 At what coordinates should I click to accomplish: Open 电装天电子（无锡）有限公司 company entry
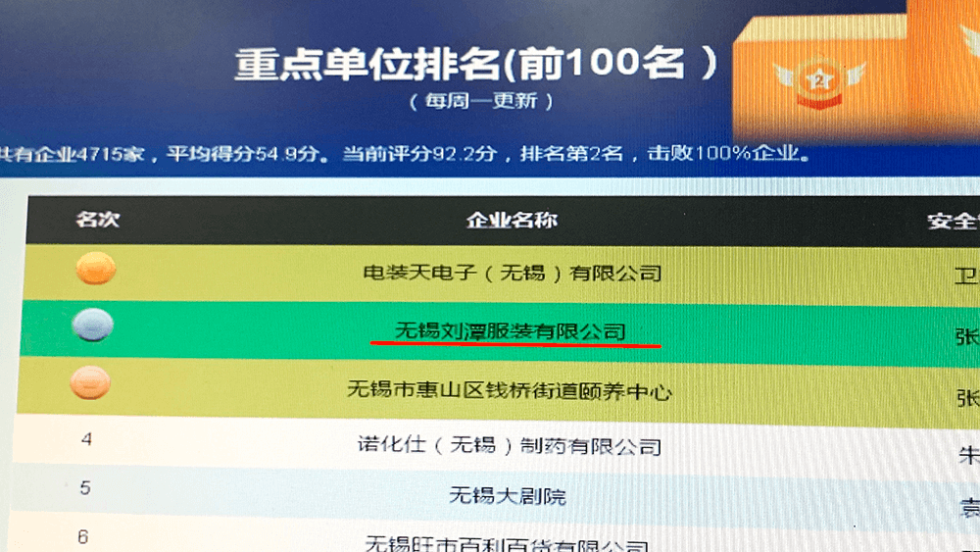pos(512,273)
